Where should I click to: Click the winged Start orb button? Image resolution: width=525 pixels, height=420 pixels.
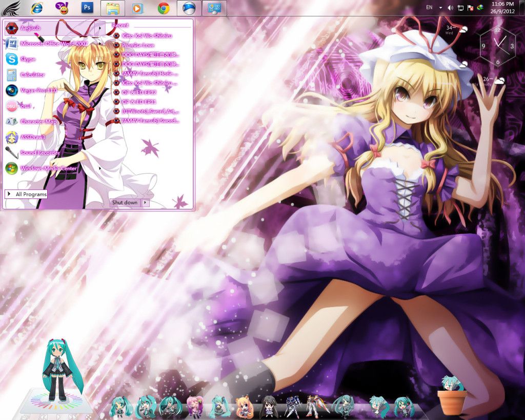pos(11,8)
